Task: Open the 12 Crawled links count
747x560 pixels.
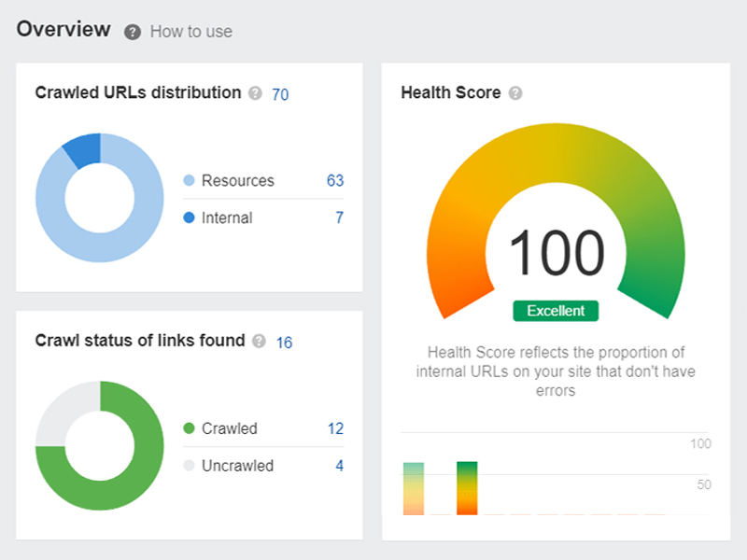Action: (x=335, y=429)
